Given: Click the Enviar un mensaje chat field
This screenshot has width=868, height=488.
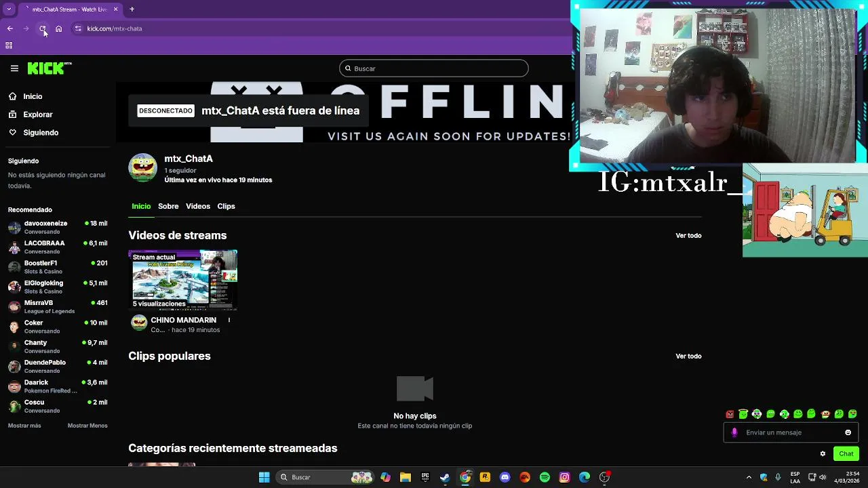Looking at the screenshot, I should pos(791,432).
